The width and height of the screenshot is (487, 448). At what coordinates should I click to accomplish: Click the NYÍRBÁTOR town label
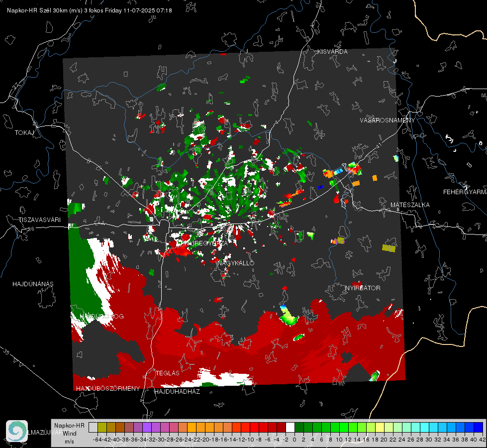pos(363,288)
